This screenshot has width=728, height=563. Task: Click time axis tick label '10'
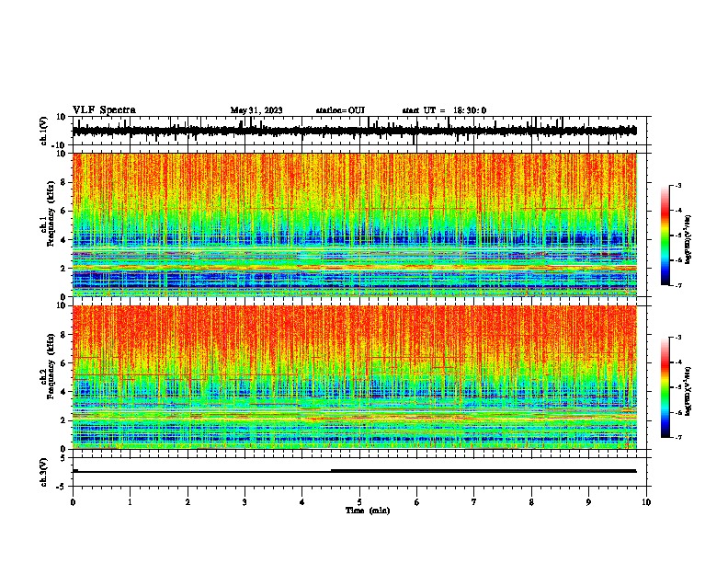tap(646, 502)
